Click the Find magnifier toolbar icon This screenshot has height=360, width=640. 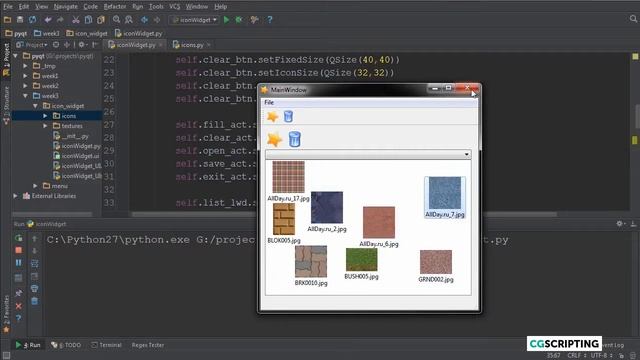117,20
